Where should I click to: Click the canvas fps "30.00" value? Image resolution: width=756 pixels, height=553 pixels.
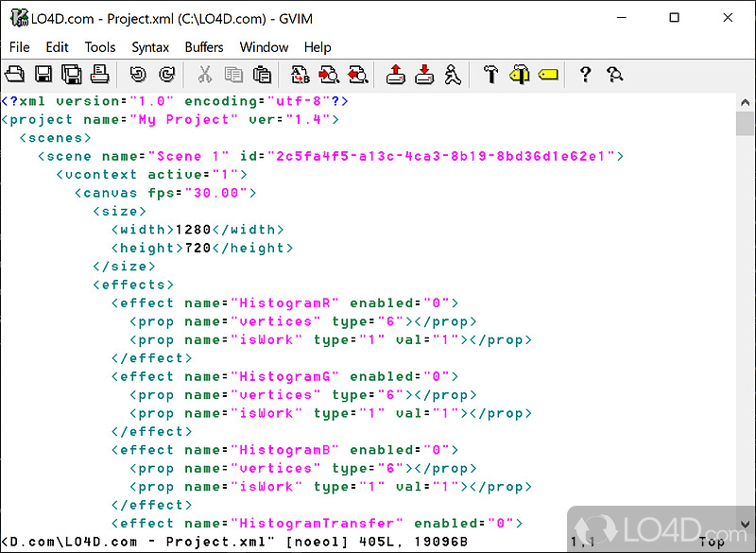tap(216, 193)
